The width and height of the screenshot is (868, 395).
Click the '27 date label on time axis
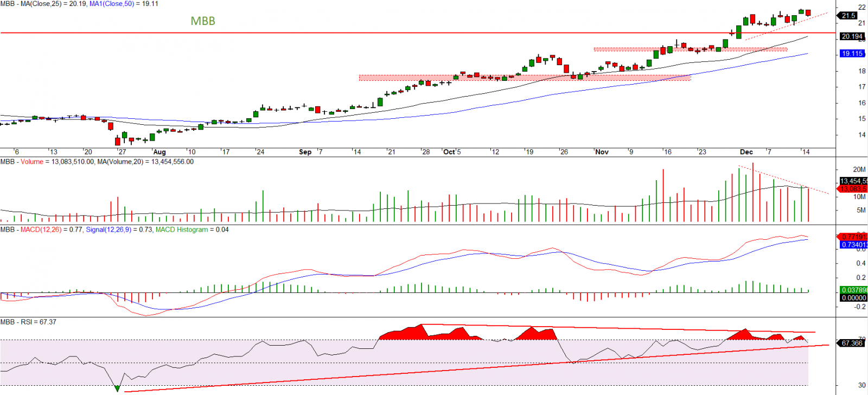pos(122,152)
